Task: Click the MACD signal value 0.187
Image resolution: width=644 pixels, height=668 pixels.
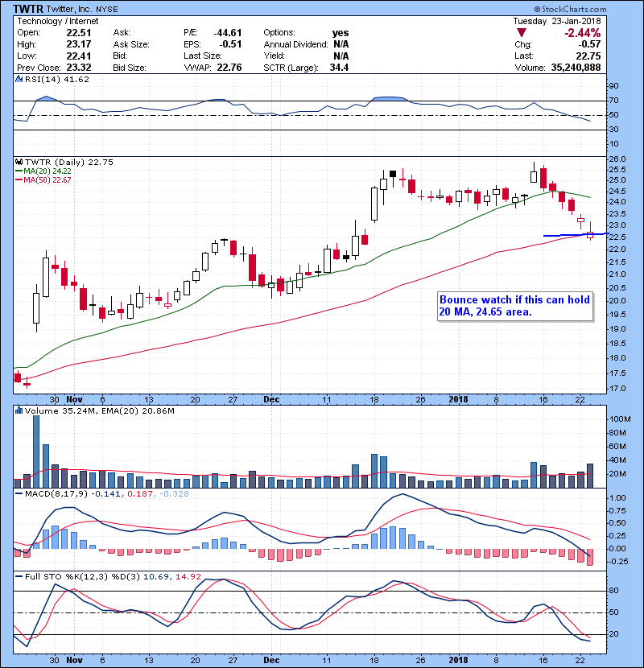Action: click(x=140, y=494)
